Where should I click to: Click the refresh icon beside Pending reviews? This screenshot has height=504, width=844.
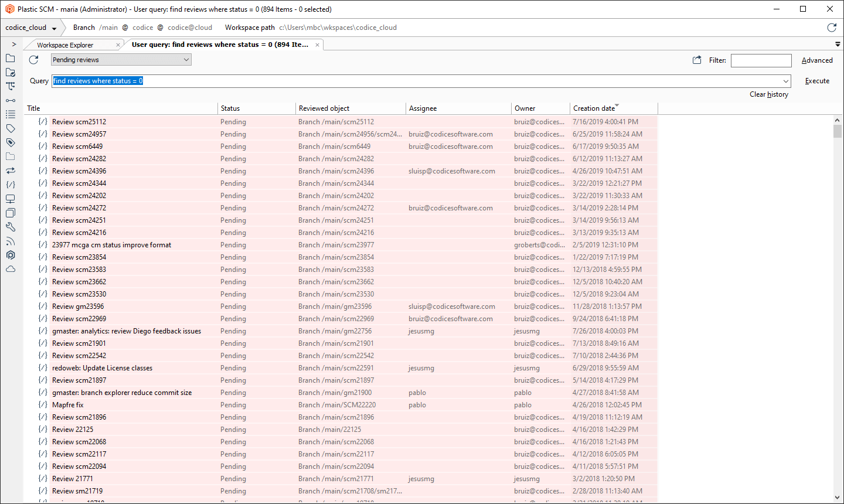click(x=34, y=60)
